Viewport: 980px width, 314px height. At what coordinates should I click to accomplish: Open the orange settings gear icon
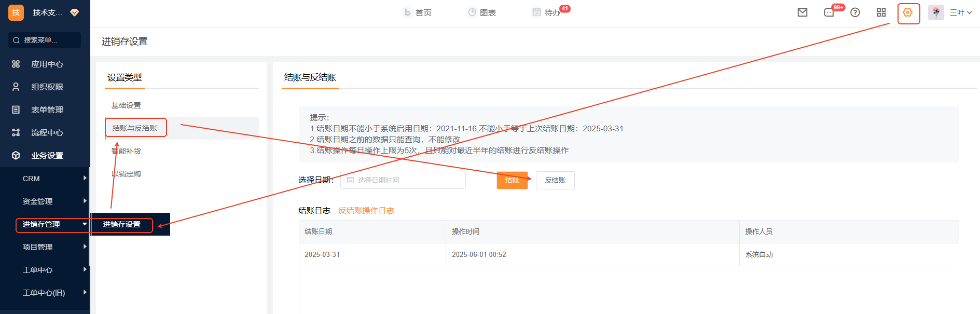[907, 12]
